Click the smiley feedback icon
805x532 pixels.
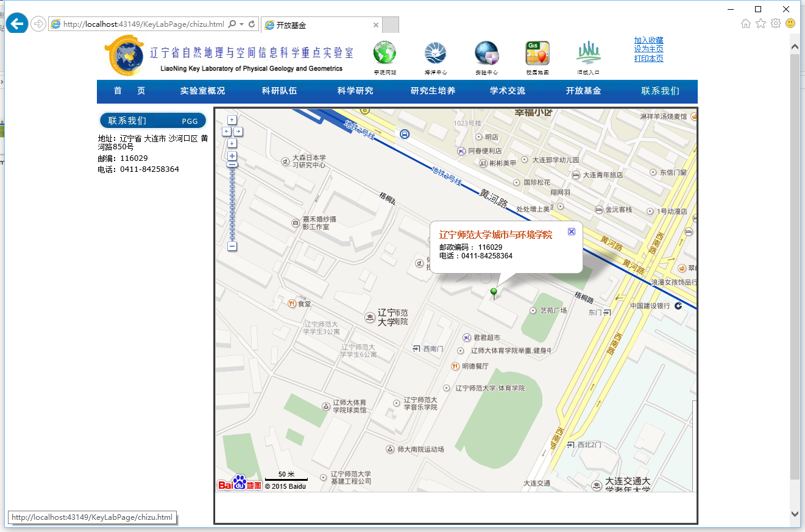pyautogui.click(x=790, y=23)
